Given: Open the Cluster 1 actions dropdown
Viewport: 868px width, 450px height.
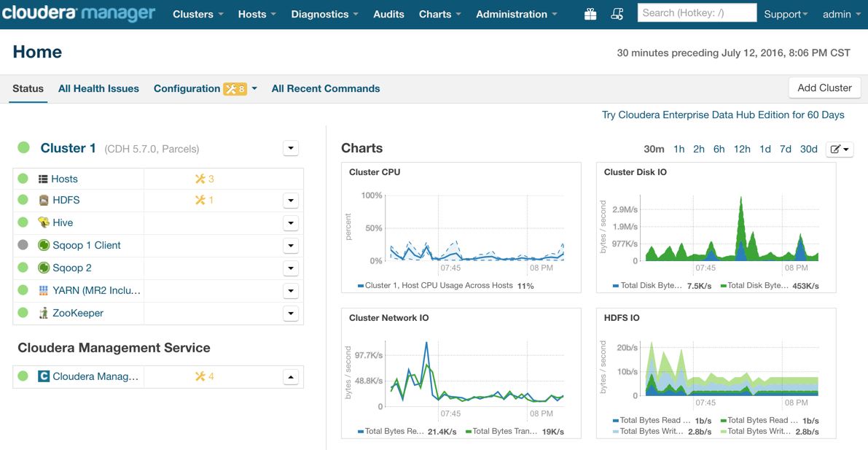Looking at the screenshot, I should pyautogui.click(x=291, y=148).
